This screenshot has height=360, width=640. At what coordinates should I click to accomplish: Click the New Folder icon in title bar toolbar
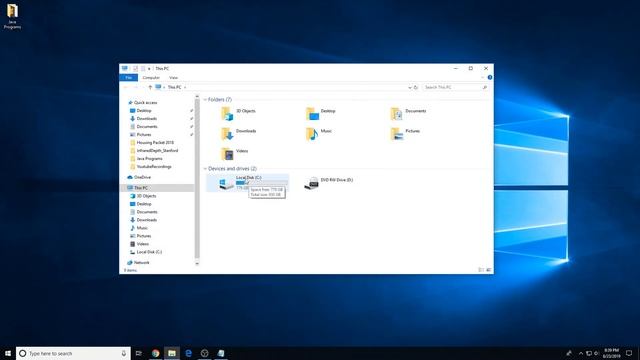coord(143,69)
